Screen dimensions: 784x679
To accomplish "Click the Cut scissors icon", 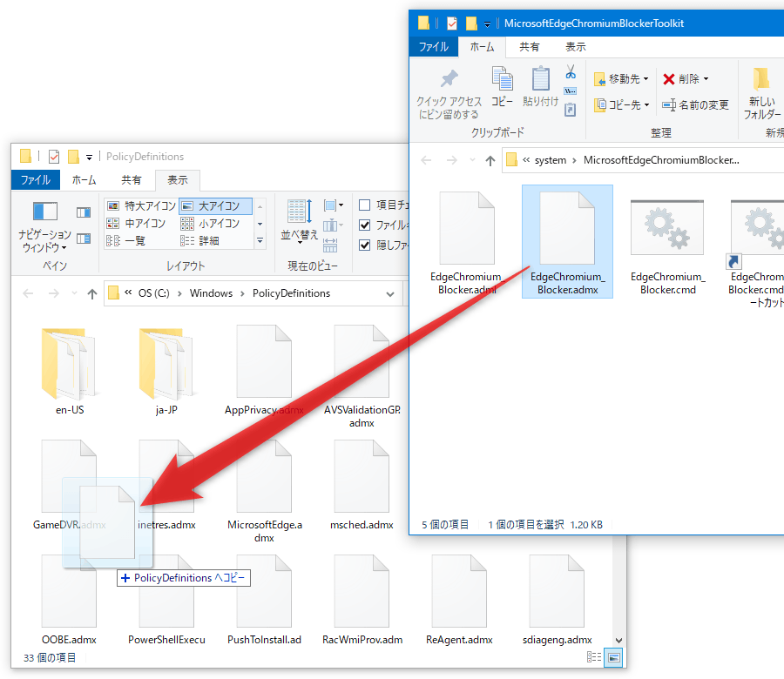I will click(571, 72).
